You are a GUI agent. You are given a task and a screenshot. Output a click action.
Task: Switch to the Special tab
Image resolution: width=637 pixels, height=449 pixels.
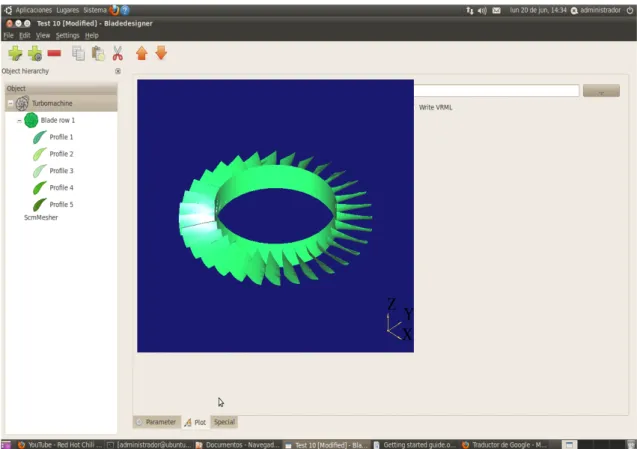point(224,422)
